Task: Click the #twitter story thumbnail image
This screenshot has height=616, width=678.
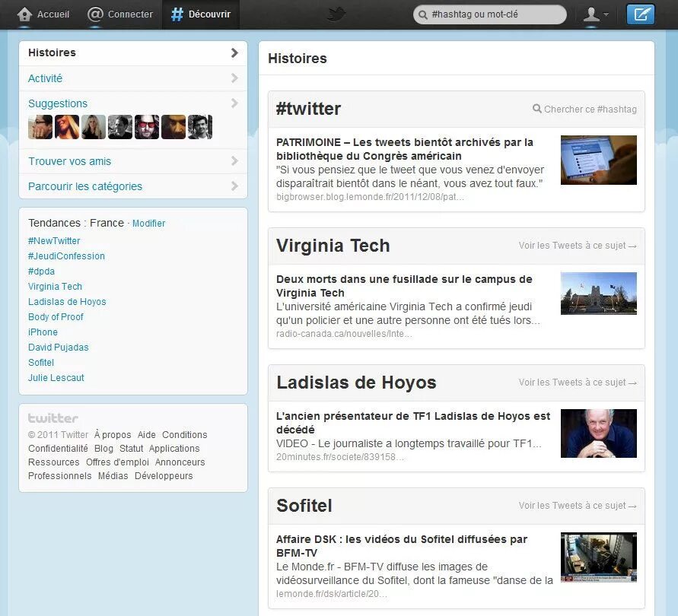Action: (x=598, y=160)
